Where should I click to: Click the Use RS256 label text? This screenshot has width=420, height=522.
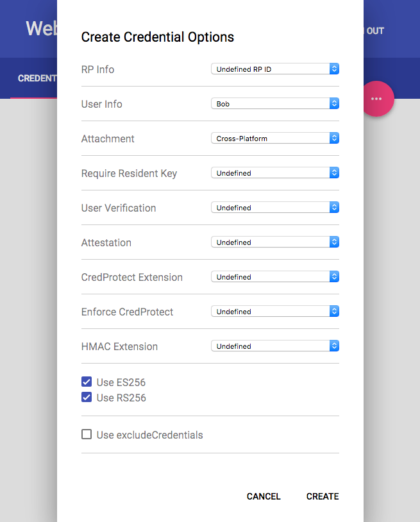121,398
